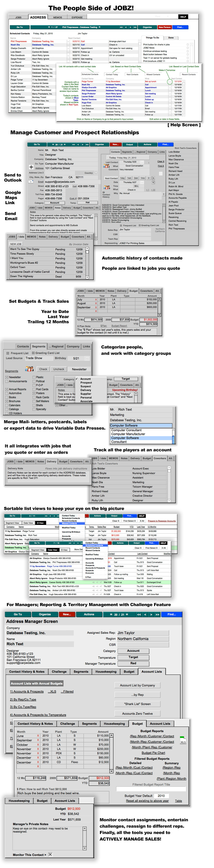Open Category Account popup beside Hot button

coord(54,203)
